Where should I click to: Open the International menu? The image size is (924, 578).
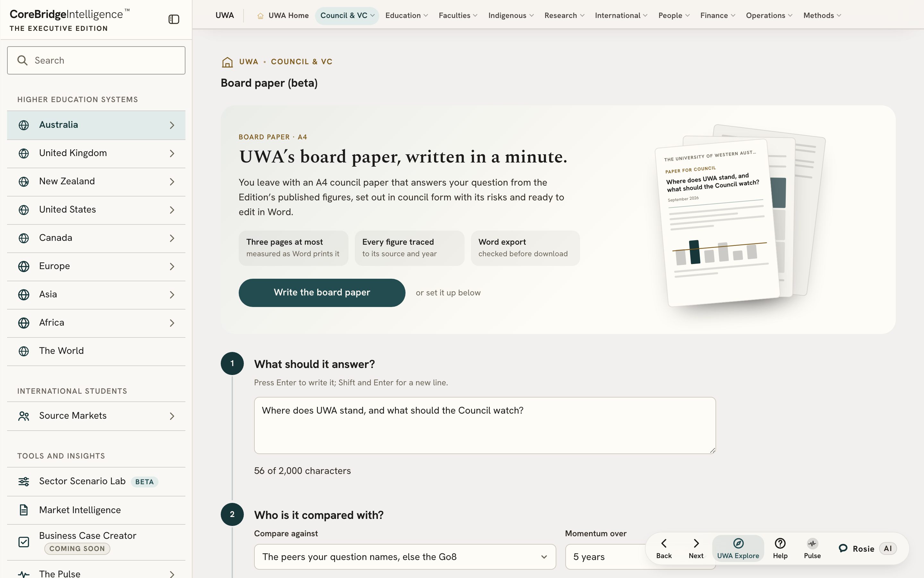point(621,16)
